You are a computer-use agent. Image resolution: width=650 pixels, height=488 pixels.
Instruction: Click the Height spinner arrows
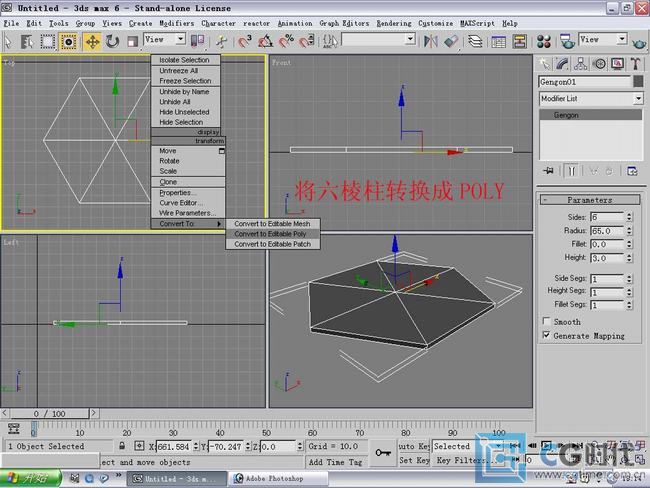[629, 258]
